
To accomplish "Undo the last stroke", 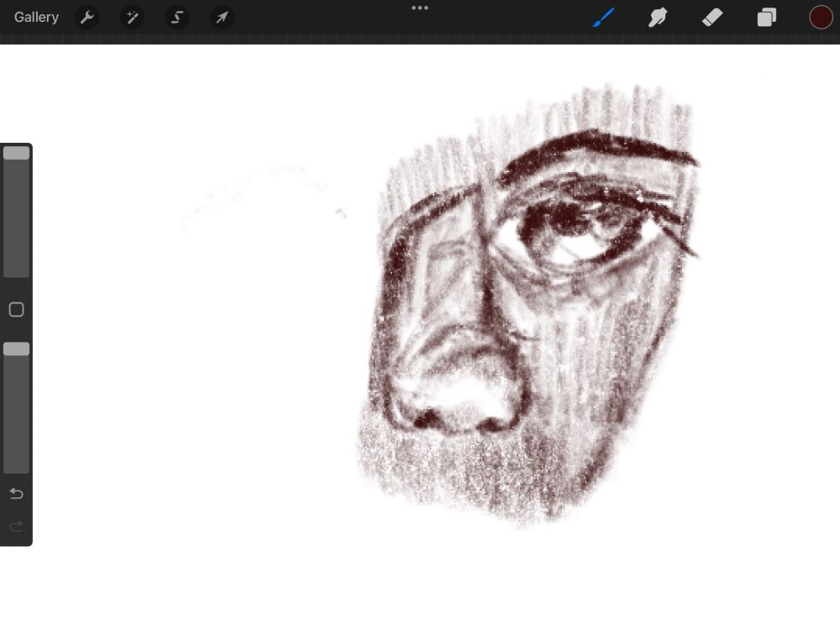I will (16, 493).
